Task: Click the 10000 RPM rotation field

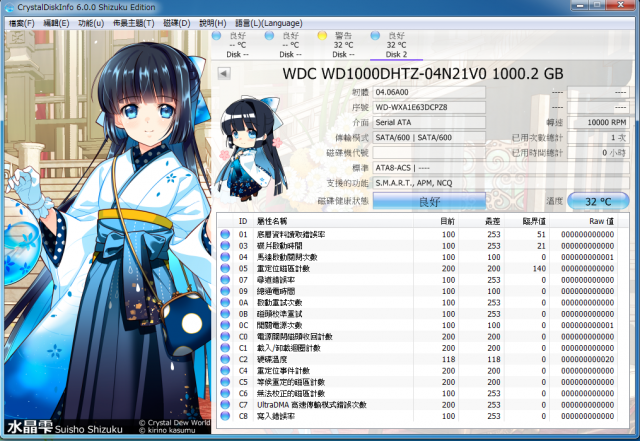Action: coord(598,122)
